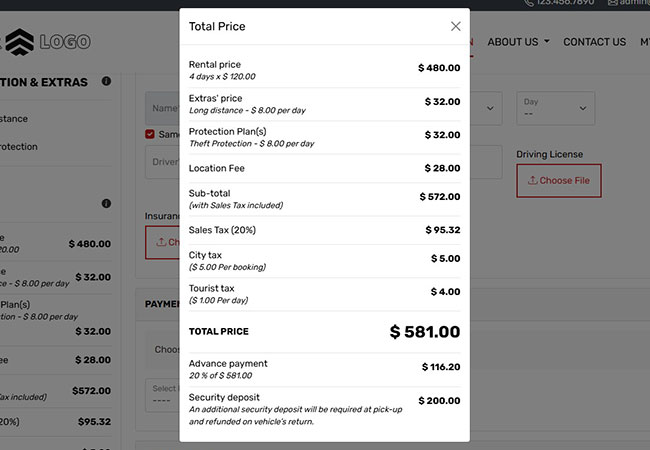Click 'Theft Protection - $ 8.00 per day'

click(252, 143)
